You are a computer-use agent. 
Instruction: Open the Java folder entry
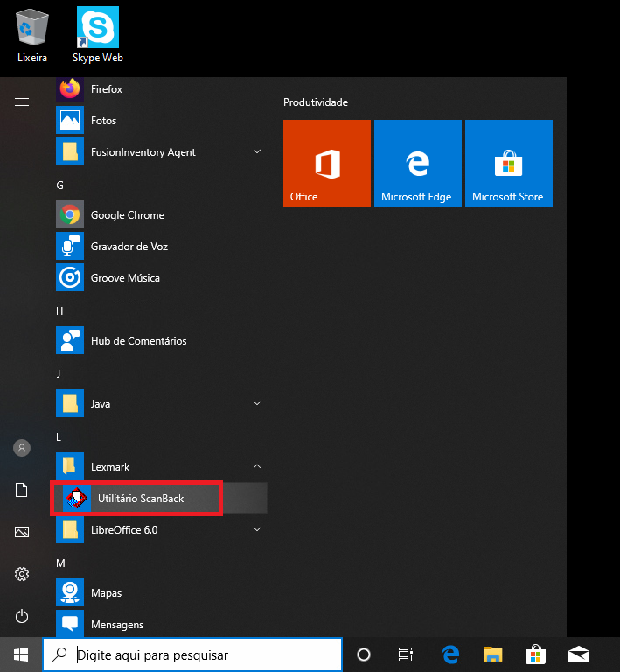click(x=161, y=403)
